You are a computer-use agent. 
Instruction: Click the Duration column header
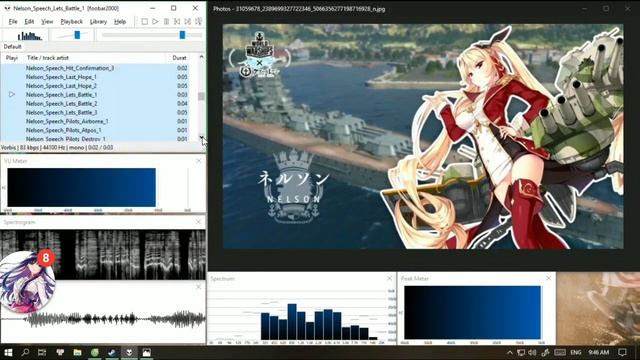[180, 58]
